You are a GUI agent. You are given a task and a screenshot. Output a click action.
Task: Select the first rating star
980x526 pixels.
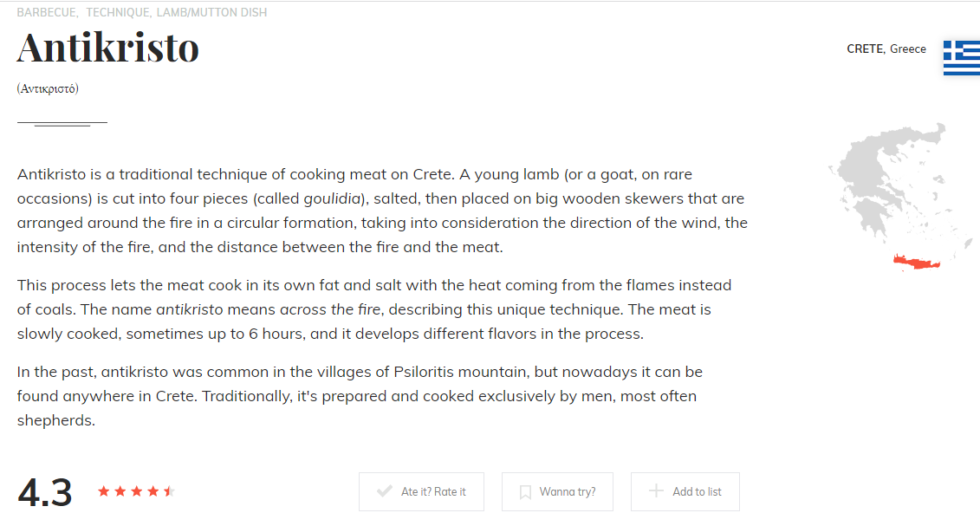click(x=104, y=491)
